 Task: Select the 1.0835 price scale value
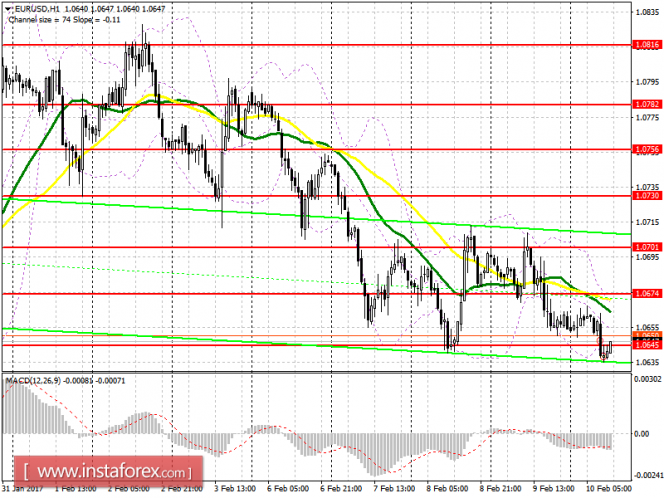(647, 12)
